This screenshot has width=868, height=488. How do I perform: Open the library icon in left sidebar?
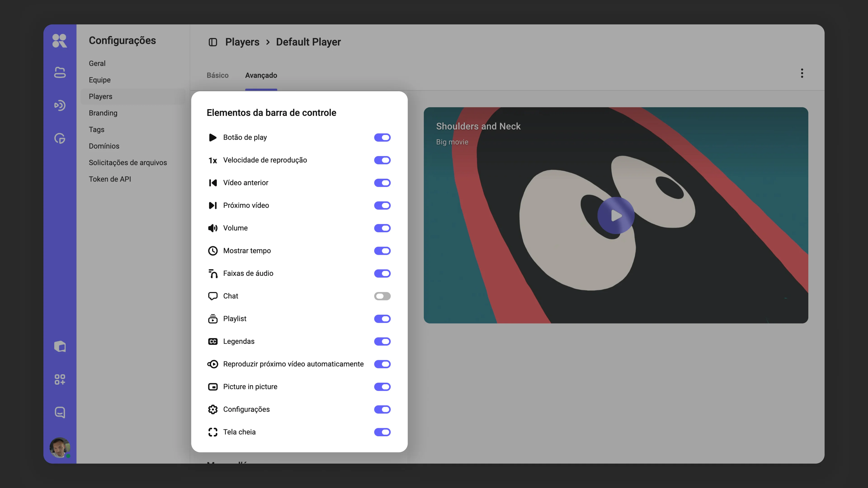[60, 72]
